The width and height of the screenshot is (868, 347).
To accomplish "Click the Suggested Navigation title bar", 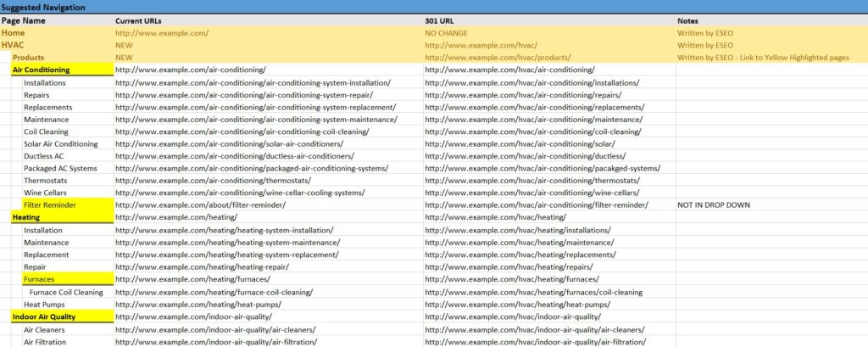I will [43, 7].
